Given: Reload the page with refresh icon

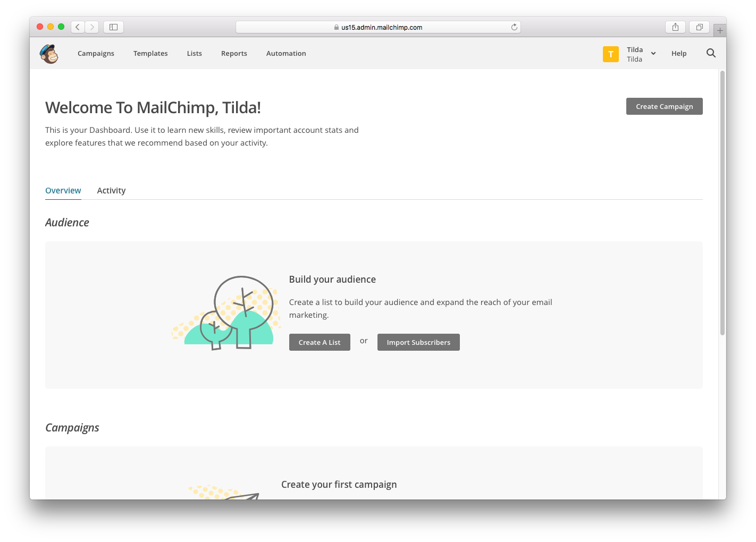Looking at the screenshot, I should point(514,27).
